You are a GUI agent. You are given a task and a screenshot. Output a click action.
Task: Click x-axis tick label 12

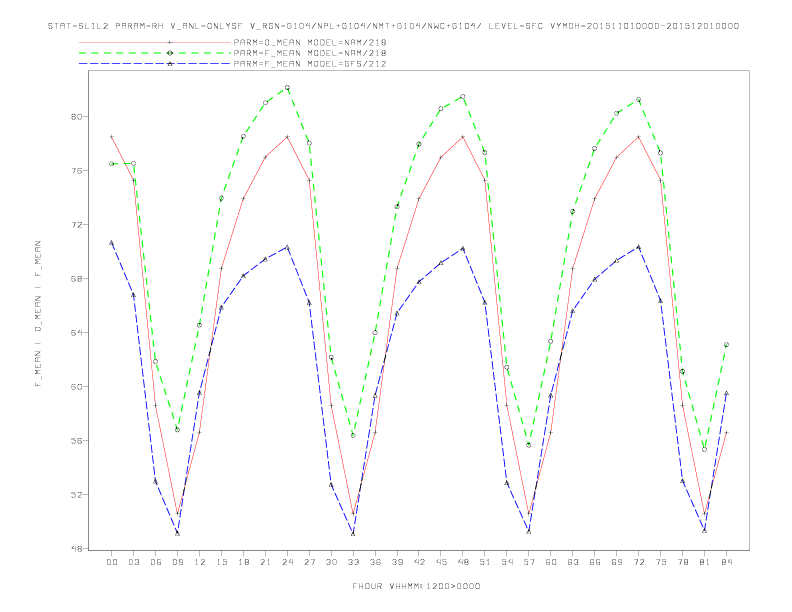[200, 562]
